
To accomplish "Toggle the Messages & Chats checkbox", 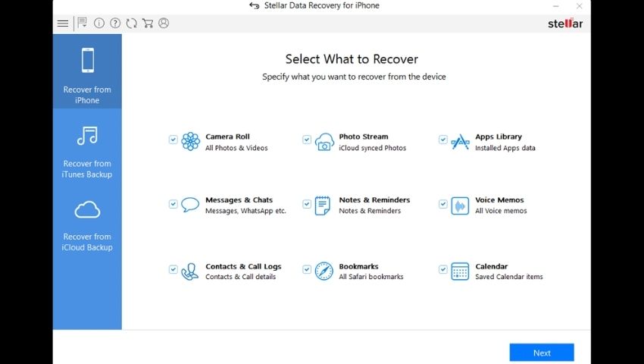I will click(x=174, y=203).
